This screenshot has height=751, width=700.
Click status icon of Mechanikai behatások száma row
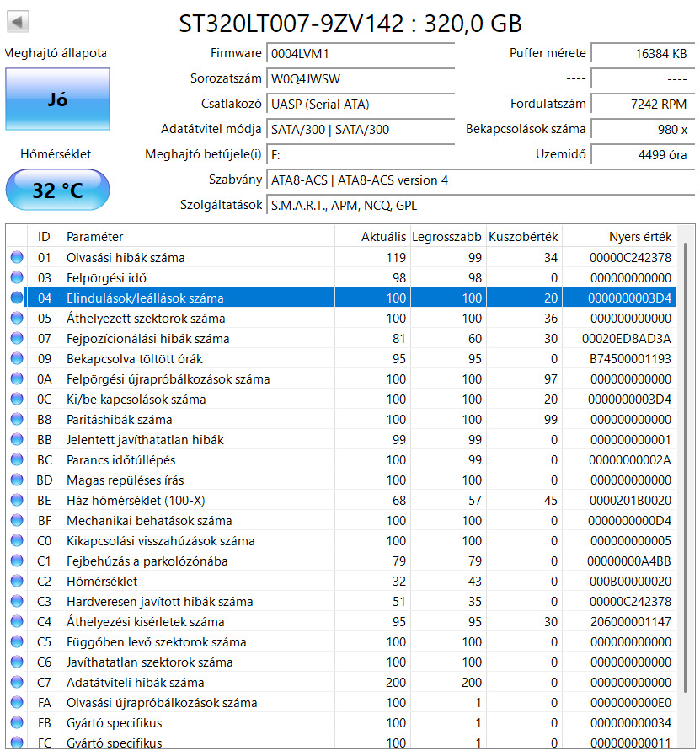(x=17, y=520)
